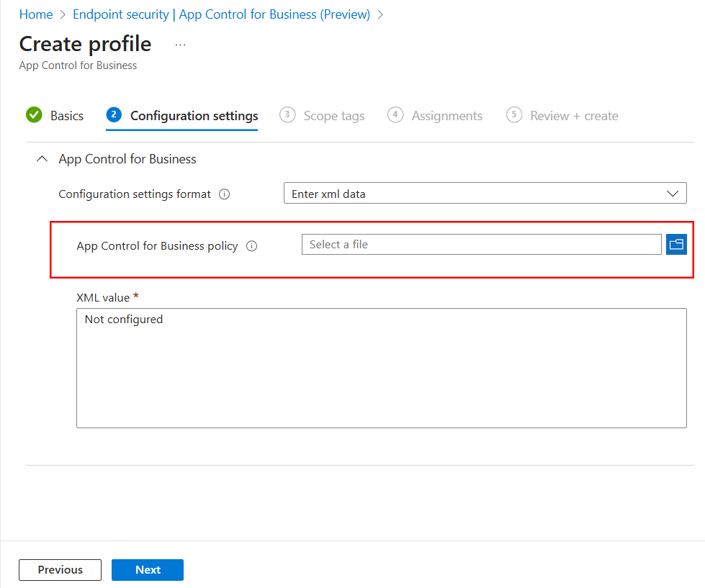Screen dimensions: 705x588
Task: Go to Review + create step
Action: [x=562, y=116]
